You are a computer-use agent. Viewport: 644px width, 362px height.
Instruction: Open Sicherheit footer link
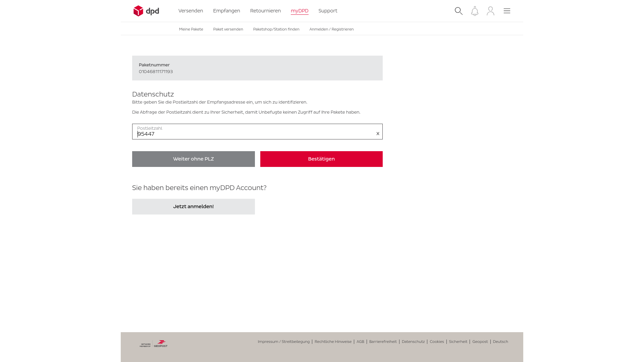[x=458, y=342]
